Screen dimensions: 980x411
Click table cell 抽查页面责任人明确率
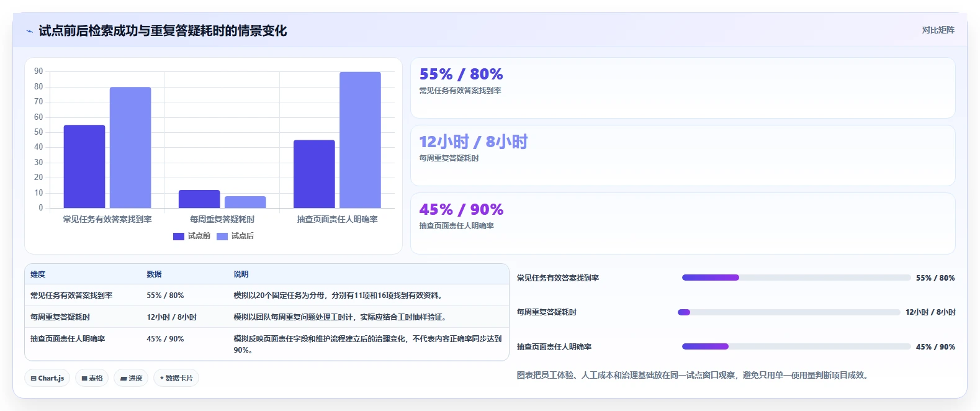coord(68,339)
